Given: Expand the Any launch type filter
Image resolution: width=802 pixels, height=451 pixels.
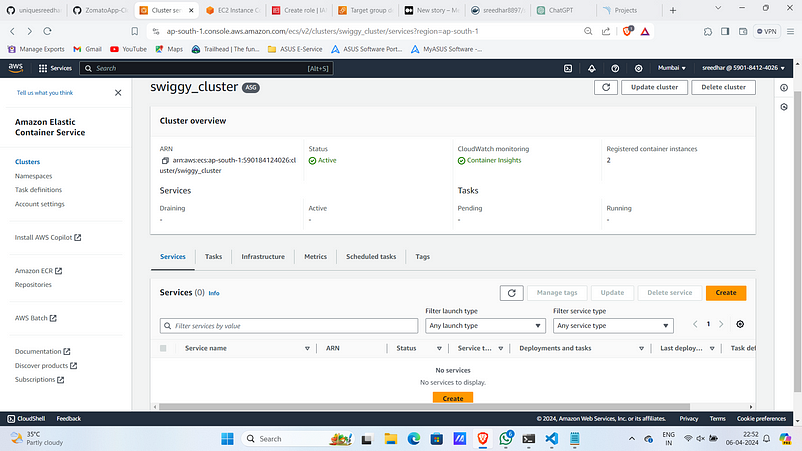Looking at the screenshot, I should (485, 326).
